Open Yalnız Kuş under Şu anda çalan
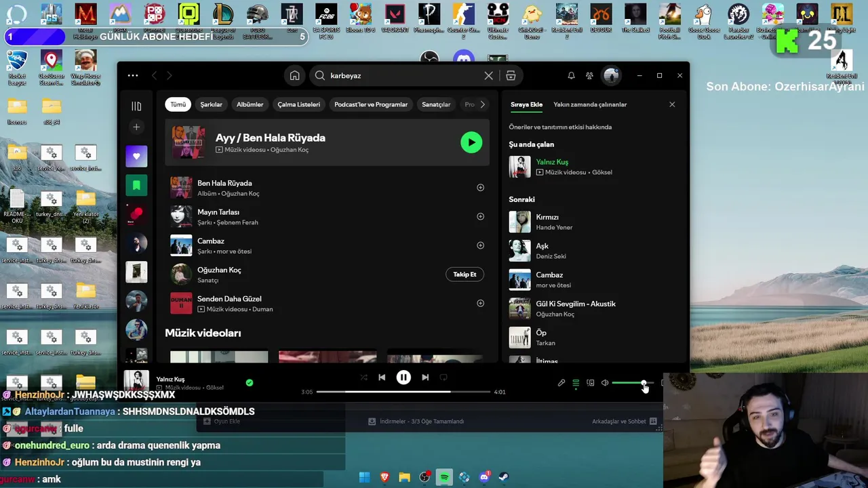 593,167
